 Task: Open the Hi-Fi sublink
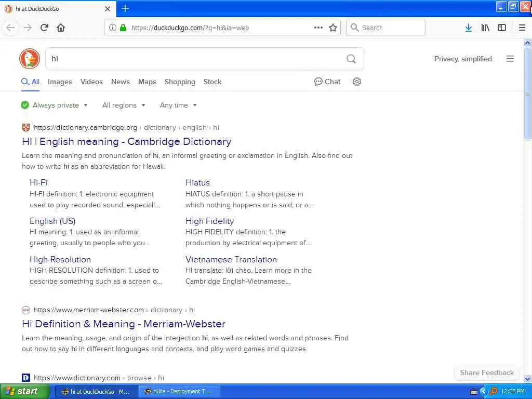pyautogui.click(x=38, y=182)
